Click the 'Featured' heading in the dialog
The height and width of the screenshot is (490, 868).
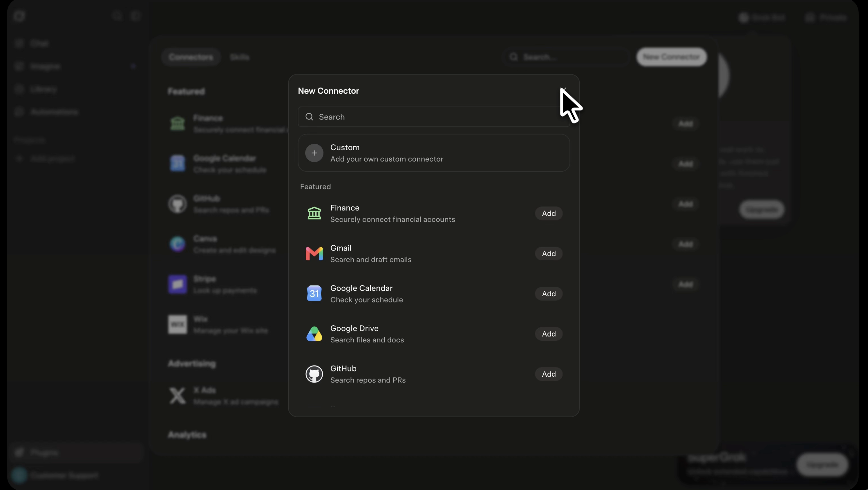(x=315, y=186)
